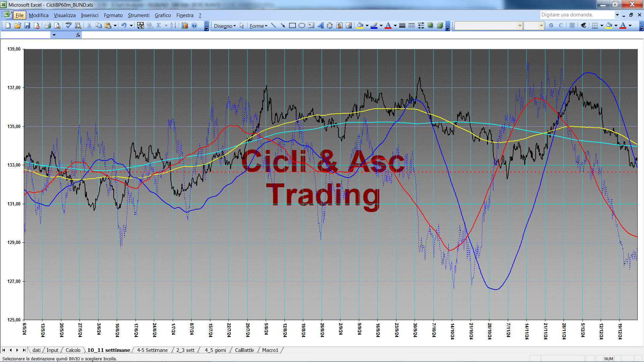The image size is (644, 362).
Task: Click the Sort ascending icon
Action: (x=173, y=25)
